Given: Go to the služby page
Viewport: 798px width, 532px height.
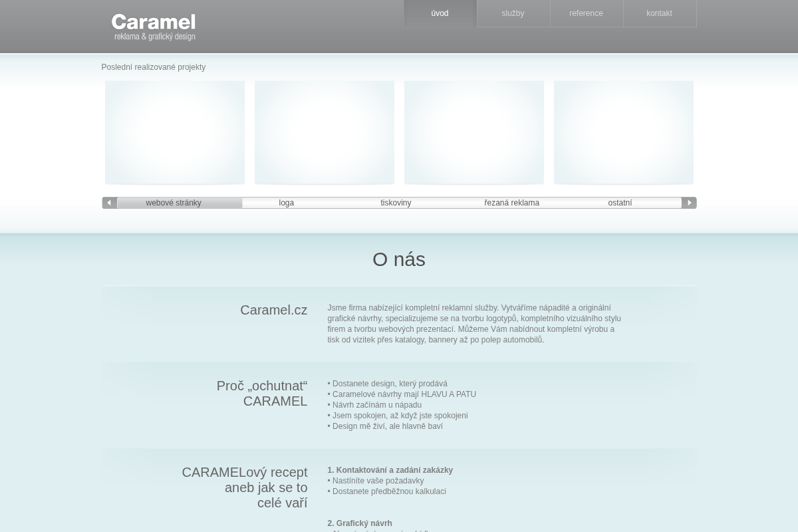Looking at the screenshot, I should point(513,13).
